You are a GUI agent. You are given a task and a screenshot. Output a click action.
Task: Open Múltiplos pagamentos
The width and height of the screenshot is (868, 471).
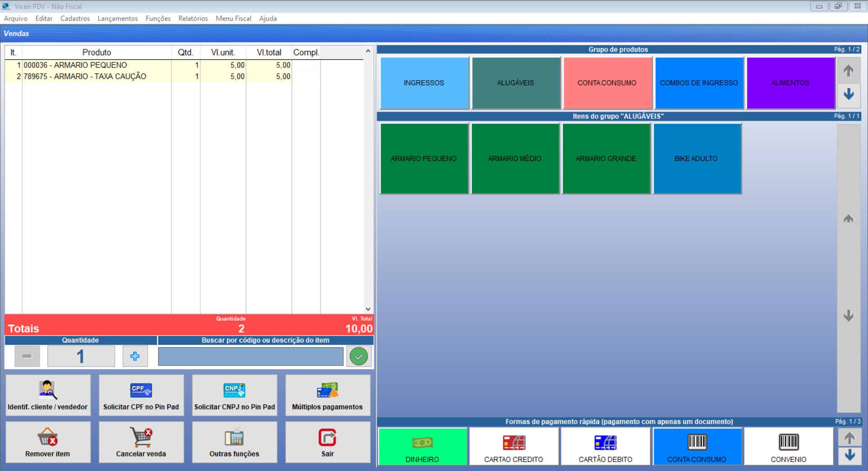pyautogui.click(x=327, y=395)
